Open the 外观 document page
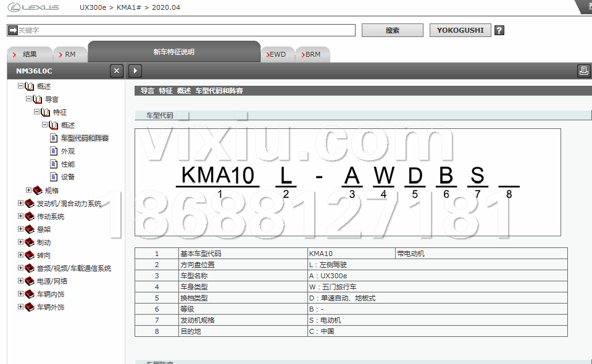 tap(67, 151)
